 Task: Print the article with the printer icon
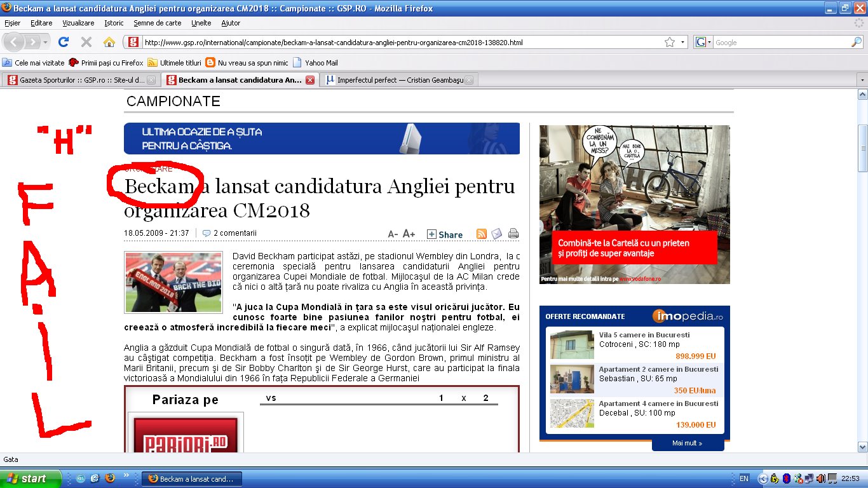513,233
